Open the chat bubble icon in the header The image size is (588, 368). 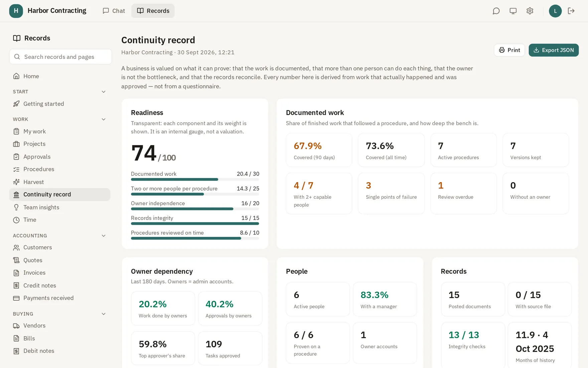pos(496,11)
